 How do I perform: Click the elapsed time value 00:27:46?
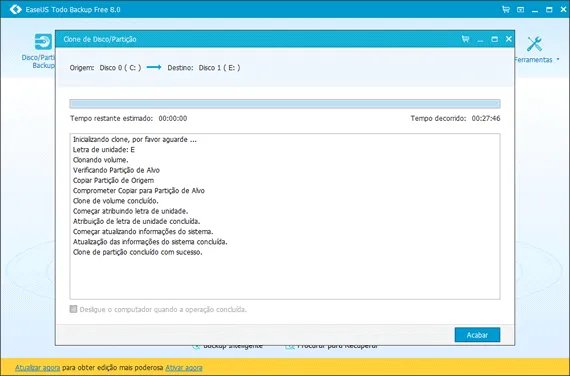click(x=486, y=118)
